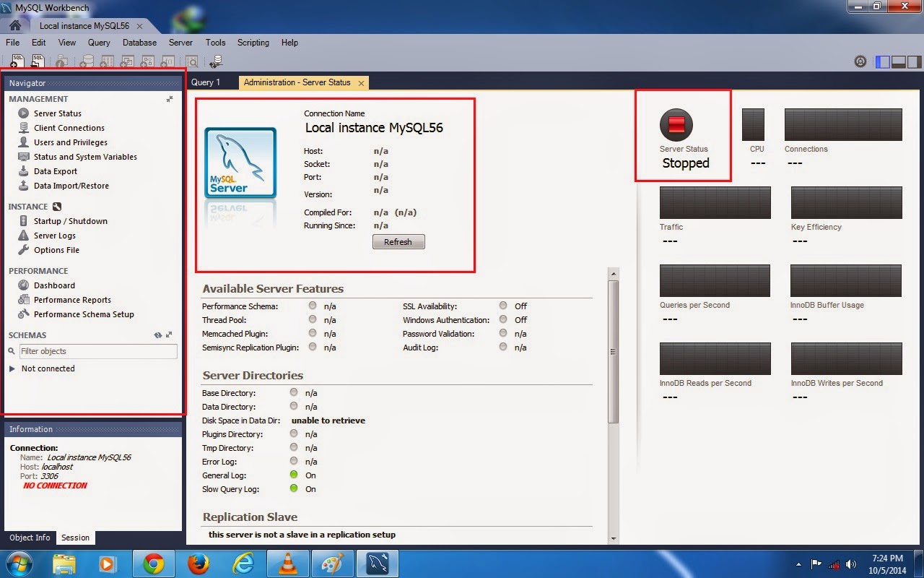Click the MySQL Server dolphin logo
The image size is (924, 578).
(240, 163)
